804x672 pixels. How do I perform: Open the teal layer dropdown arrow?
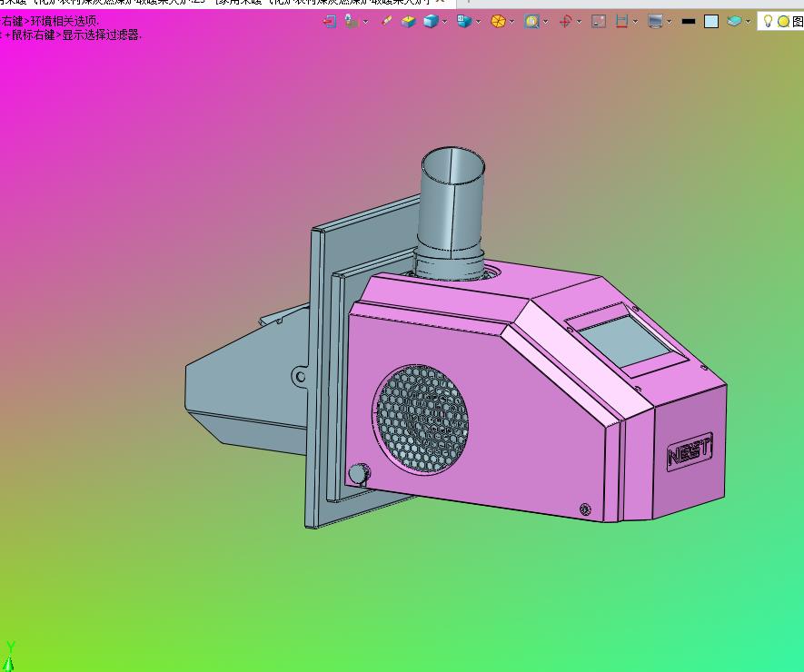pos(748,22)
